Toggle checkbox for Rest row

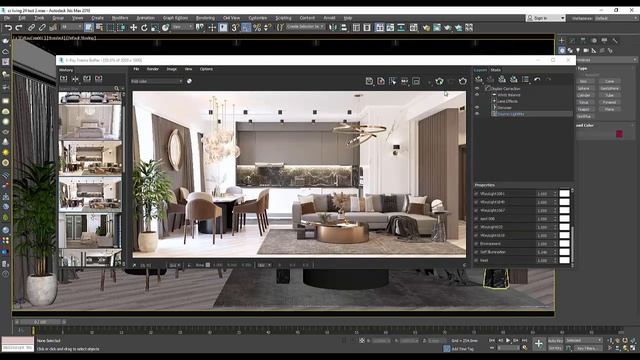point(476,260)
